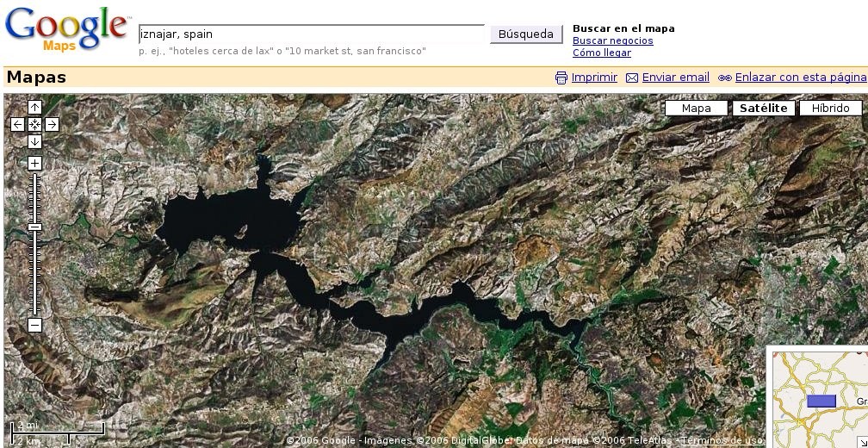
Task: Open the Buscar negocios link
Action: 612,40
